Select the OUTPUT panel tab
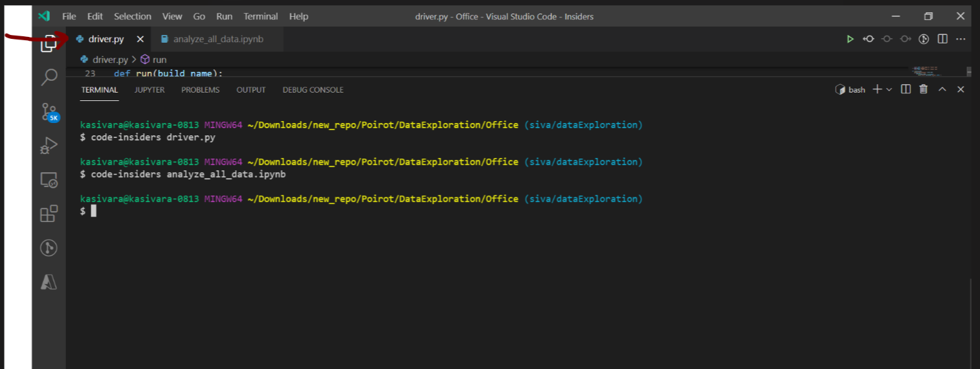The image size is (980, 369). click(251, 90)
